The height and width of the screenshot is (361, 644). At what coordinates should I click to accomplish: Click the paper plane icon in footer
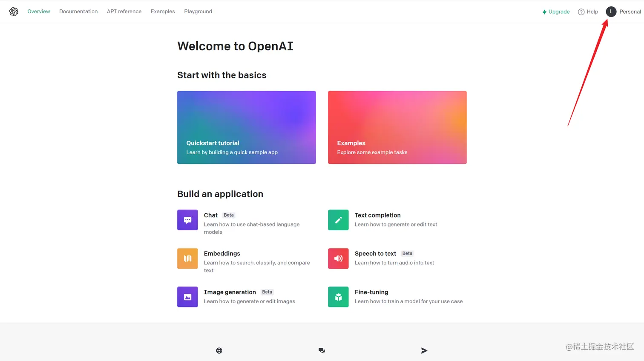click(x=424, y=350)
